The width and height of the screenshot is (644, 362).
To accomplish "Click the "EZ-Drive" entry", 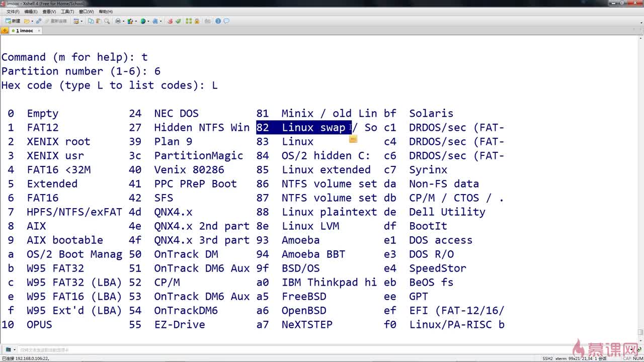I will [180, 325].
